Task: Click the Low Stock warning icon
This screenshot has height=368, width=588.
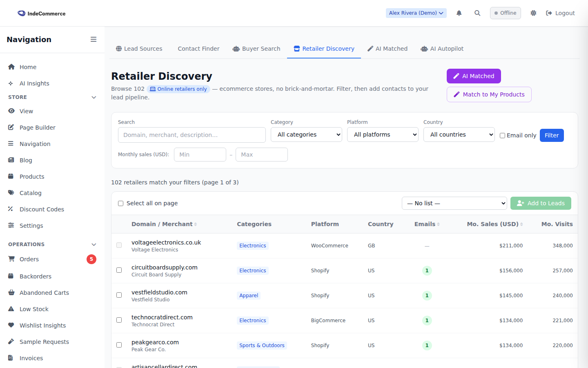Action: (11, 309)
